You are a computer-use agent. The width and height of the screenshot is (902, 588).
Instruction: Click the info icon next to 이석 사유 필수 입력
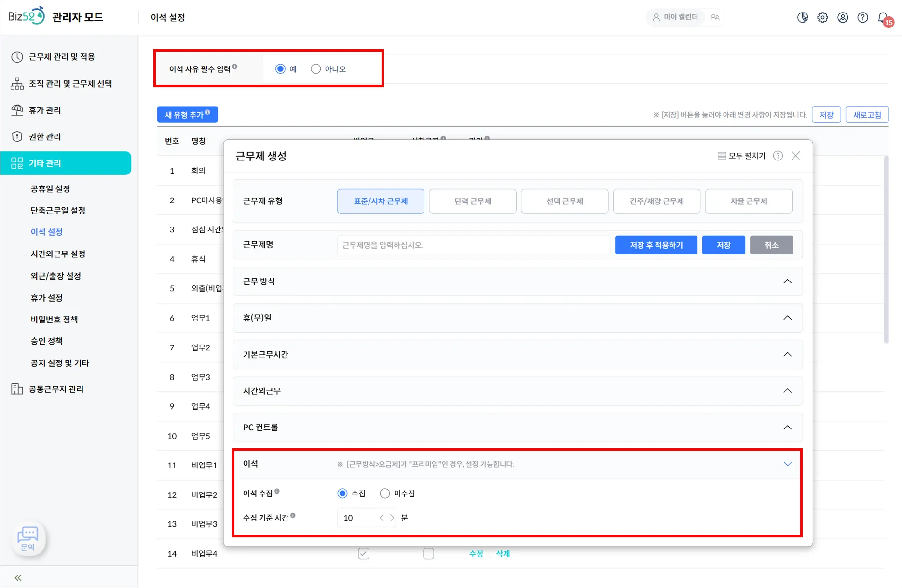(x=235, y=67)
